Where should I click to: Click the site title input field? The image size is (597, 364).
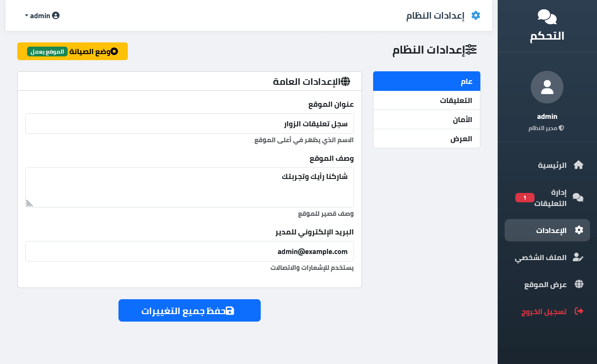tap(189, 124)
